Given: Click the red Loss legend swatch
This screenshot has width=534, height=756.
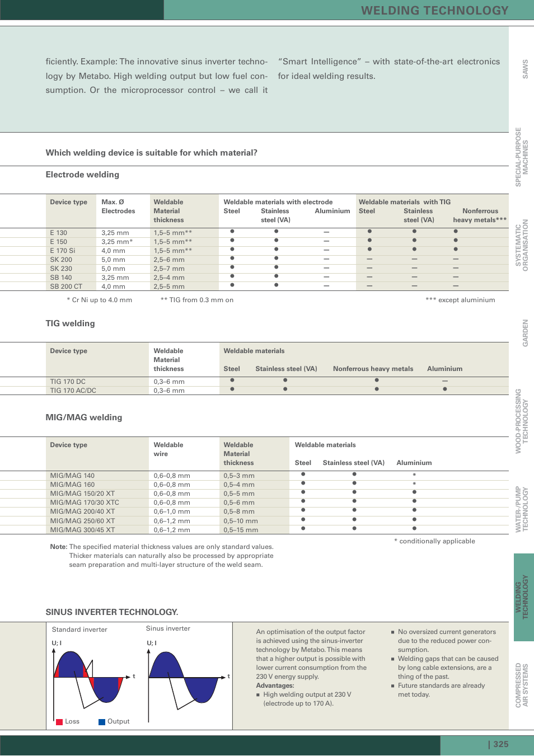Looking at the screenshot, I should pyautogui.click(x=59, y=722).
